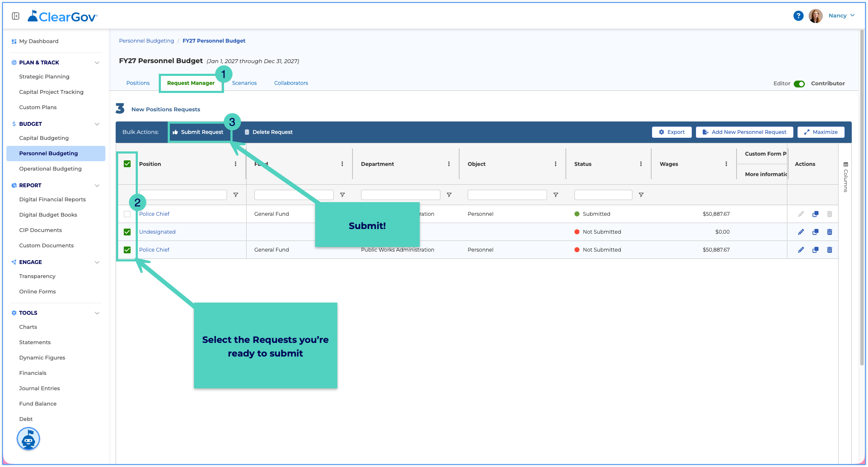This screenshot has height=467, width=868.
Task: Open the Nancy user dropdown
Action: [x=842, y=16]
